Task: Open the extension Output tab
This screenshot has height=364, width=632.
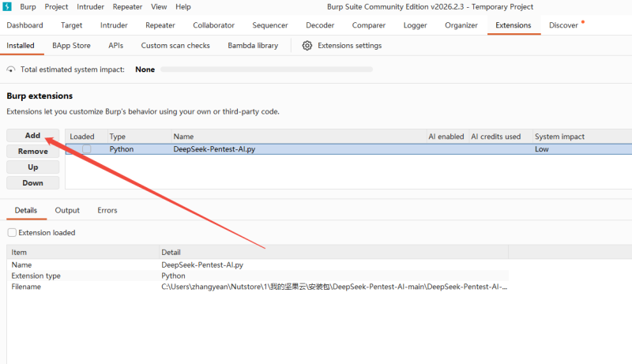Action: (67, 211)
